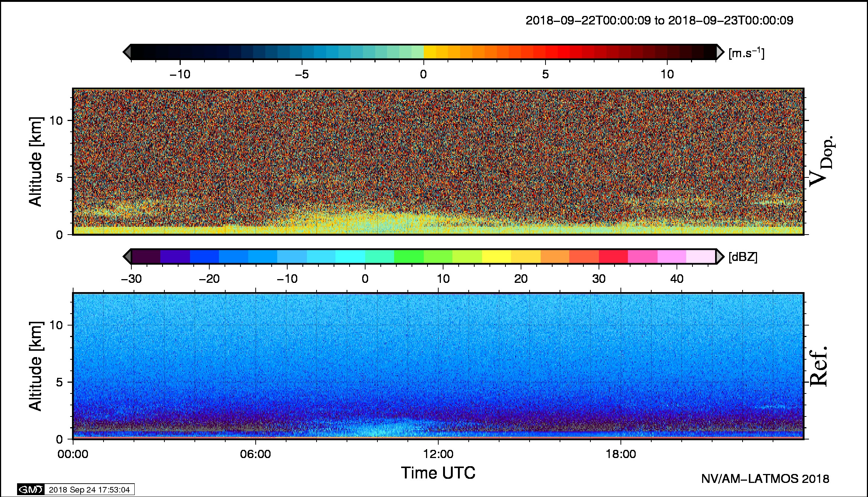The height and width of the screenshot is (497, 868).
Task: Click the 18:00 time axis label
Action: click(621, 454)
